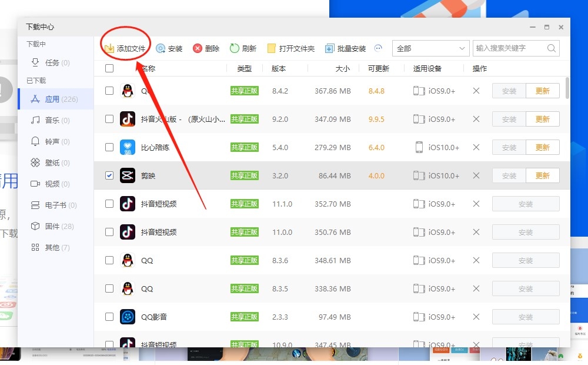Open the more options ellipsis icon
588x365 pixels.
click(378, 48)
